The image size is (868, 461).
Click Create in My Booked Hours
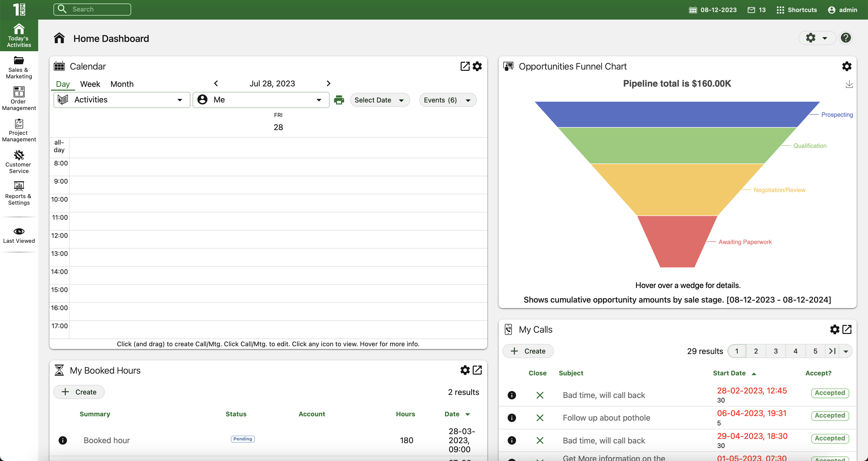pyautogui.click(x=79, y=392)
